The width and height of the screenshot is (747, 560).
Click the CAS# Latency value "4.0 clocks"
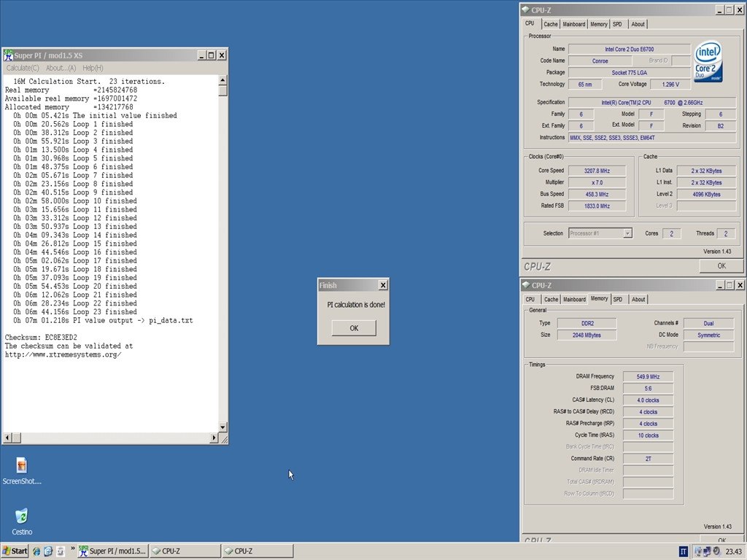pyautogui.click(x=648, y=400)
